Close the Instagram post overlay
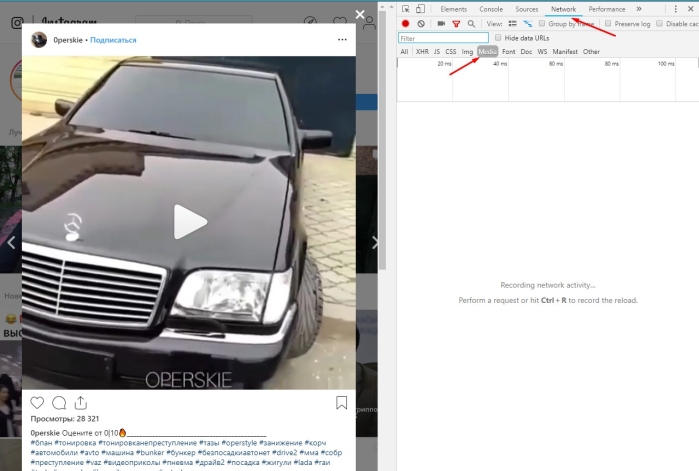Screen dimensions: 699x471 pyautogui.click(x=360, y=14)
